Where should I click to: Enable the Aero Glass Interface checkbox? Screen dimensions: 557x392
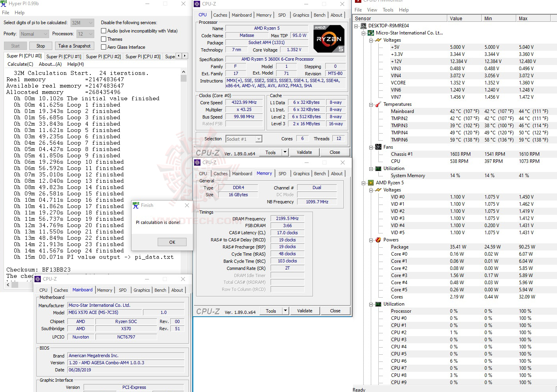click(x=103, y=47)
